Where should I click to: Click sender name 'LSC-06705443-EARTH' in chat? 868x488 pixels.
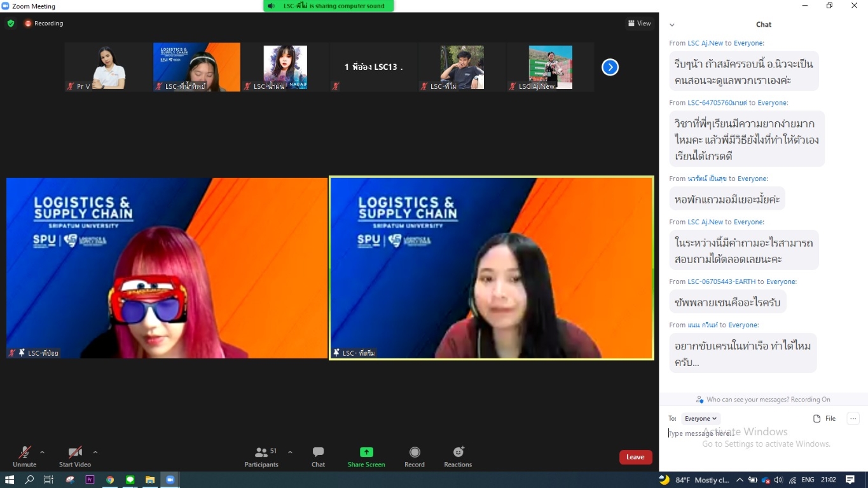[x=721, y=281]
